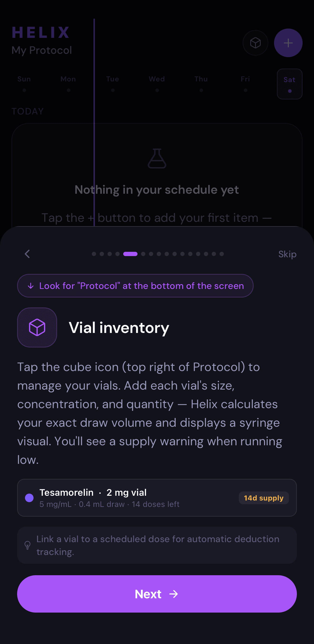Image resolution: width=314 pixels, height=644 pixels.
Task: Tap the flask icon in the empty schedule
Action: 157,159
